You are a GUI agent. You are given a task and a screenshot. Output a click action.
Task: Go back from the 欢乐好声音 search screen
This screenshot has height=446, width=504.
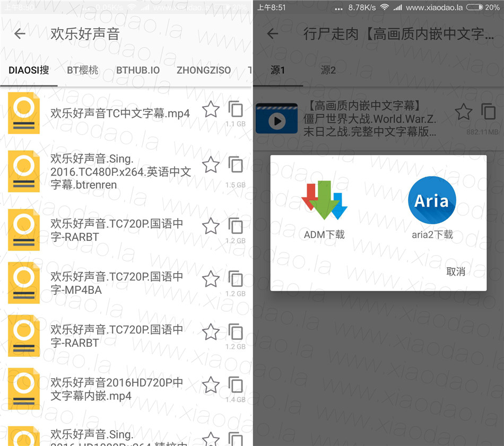coord(20,33)
